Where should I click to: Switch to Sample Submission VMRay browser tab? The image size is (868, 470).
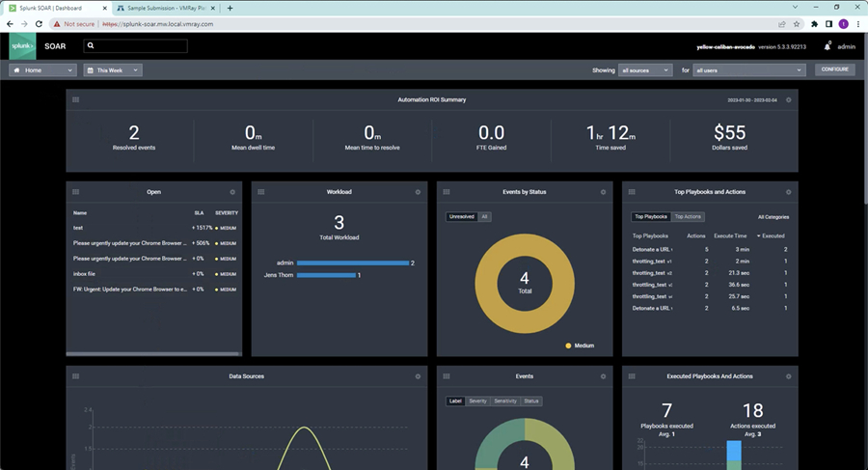166,9
